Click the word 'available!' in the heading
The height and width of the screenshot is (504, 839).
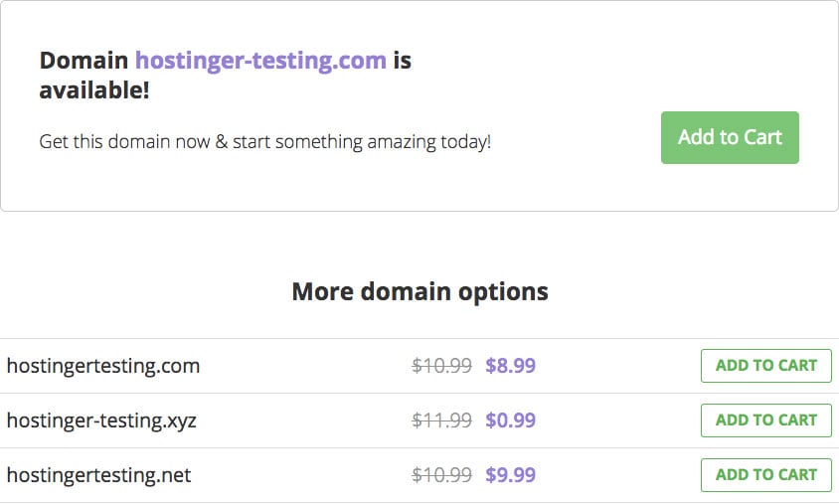94,90
